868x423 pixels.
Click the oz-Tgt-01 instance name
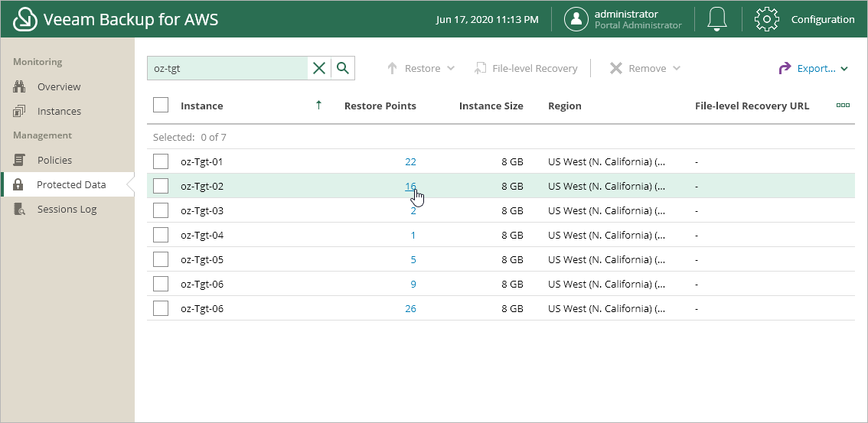point(201,161)
